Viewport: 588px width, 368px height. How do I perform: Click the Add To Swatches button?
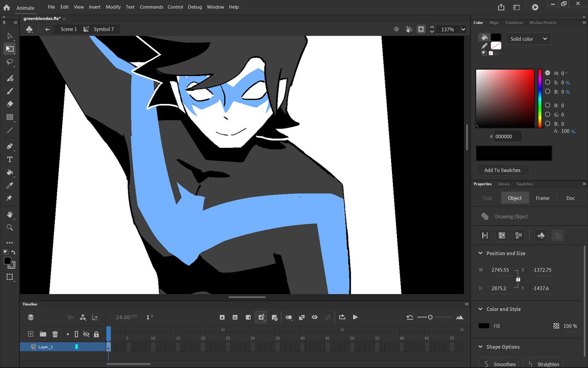tap(502, 170)
